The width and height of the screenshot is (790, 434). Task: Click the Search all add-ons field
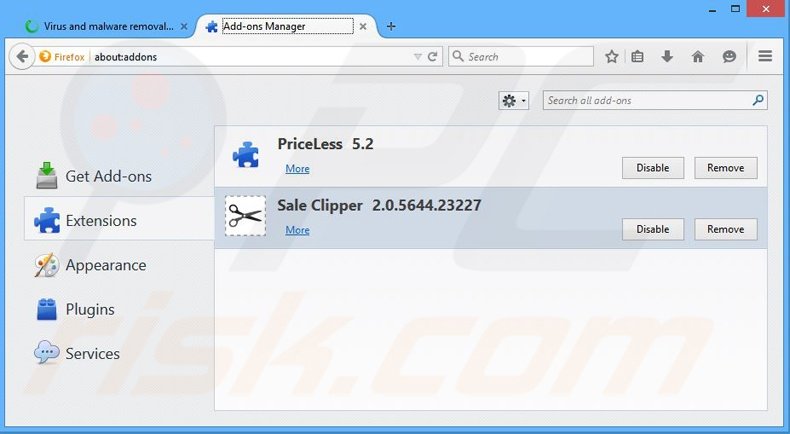click(x=655, y=100)
